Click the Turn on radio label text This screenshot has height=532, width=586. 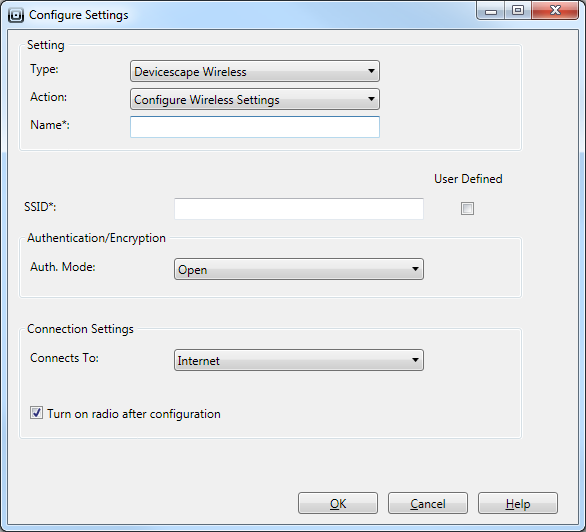pyautogui.click(x=134, y=414)
